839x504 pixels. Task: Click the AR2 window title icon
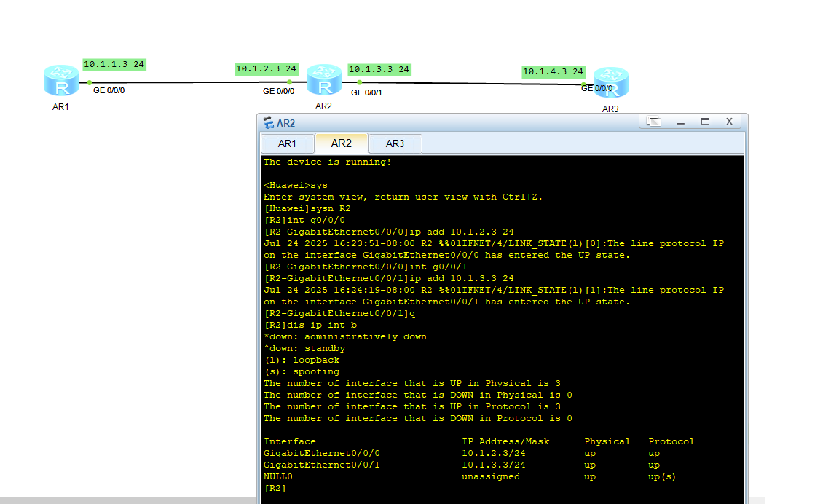(x=269, y=123)
